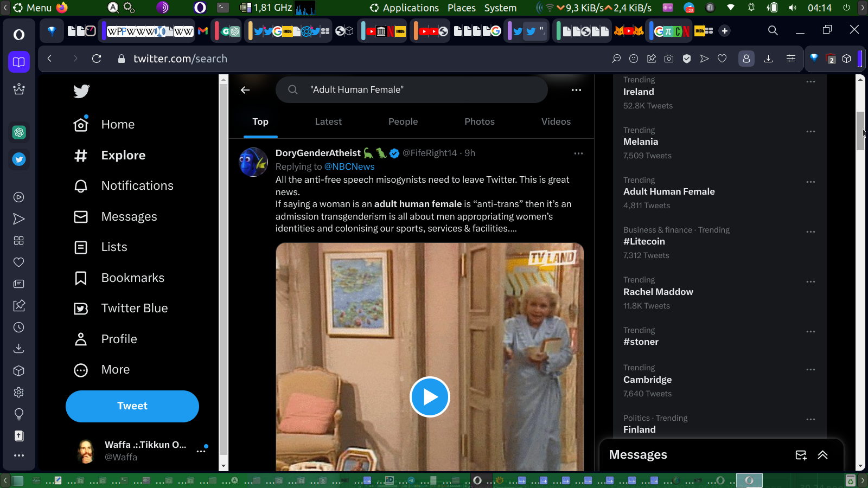This screenshot has height=488, width=868.
Task: Open more options for Melania trend
Action: click(x=810, y=132)
